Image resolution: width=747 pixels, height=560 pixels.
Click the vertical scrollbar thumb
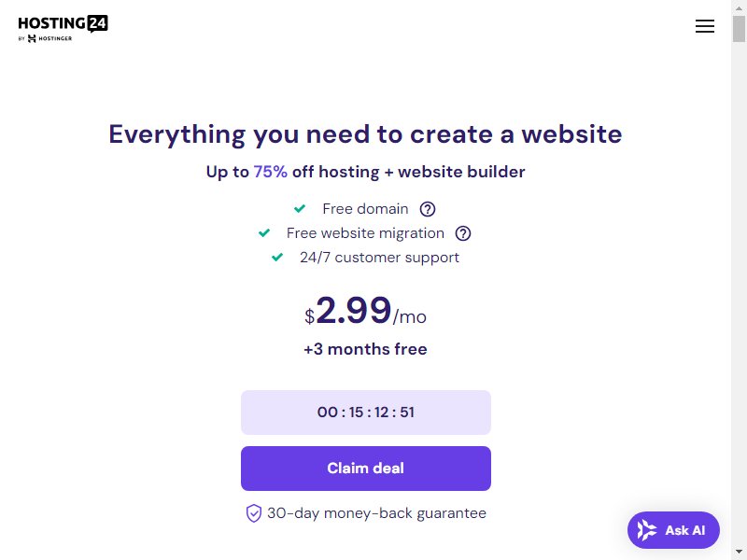tap(739, 29)
